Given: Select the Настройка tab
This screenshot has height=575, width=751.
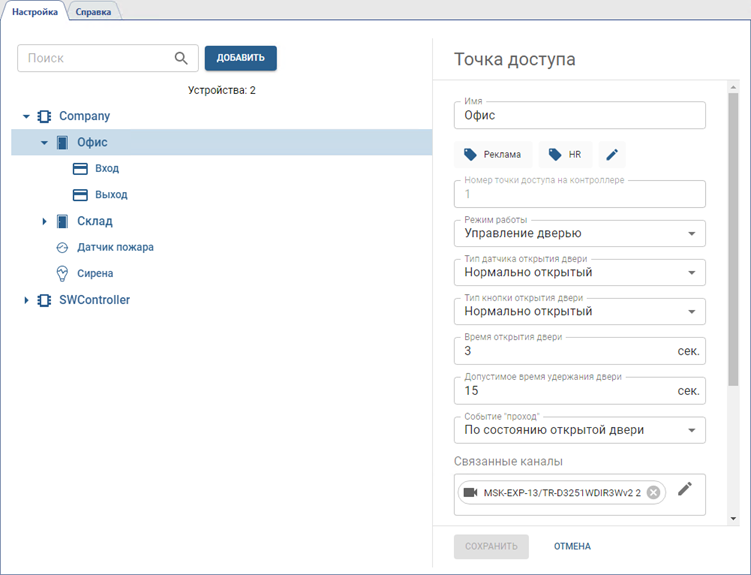Looking at the screenshot, I should [x=35, y=12].
